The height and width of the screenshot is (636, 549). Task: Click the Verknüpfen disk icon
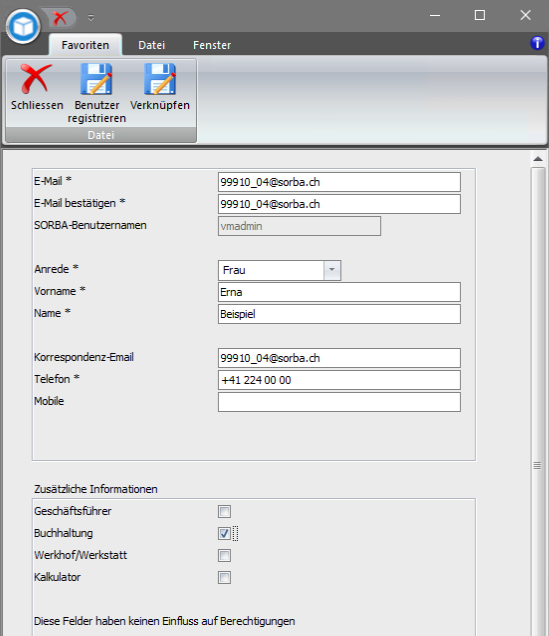click(160, 79)
